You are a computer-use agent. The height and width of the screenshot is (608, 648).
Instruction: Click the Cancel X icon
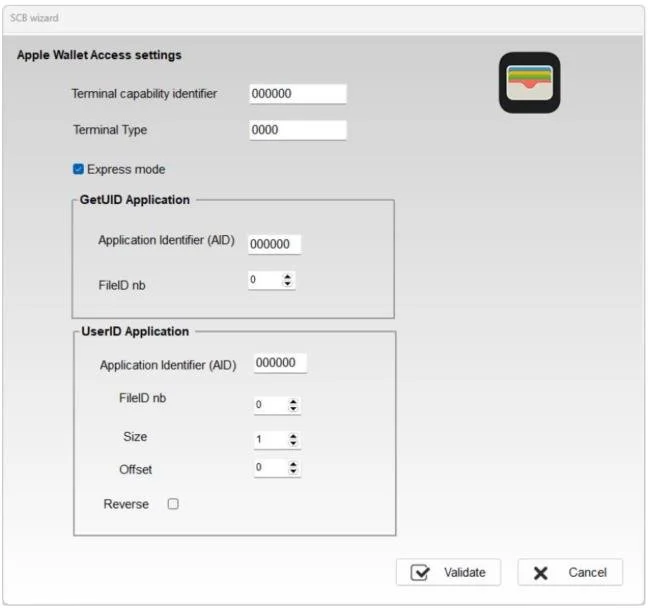tap(541, 573)
